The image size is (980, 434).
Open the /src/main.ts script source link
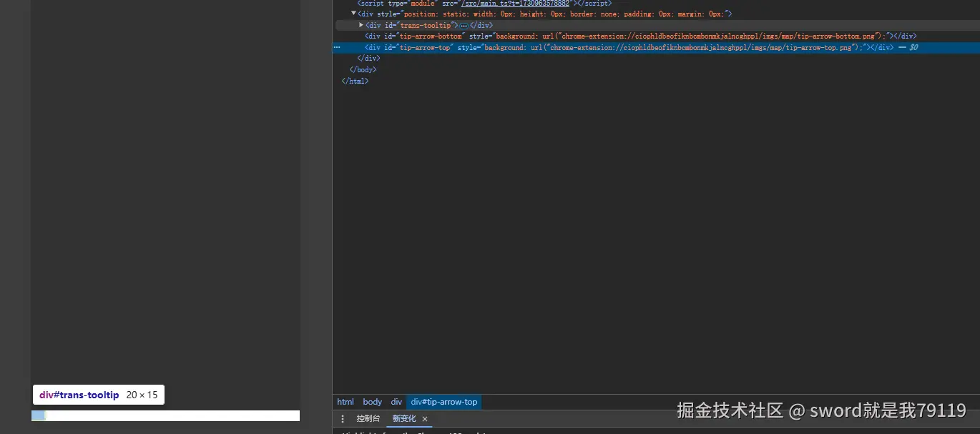pyautogui.click(x=515, y=3)
